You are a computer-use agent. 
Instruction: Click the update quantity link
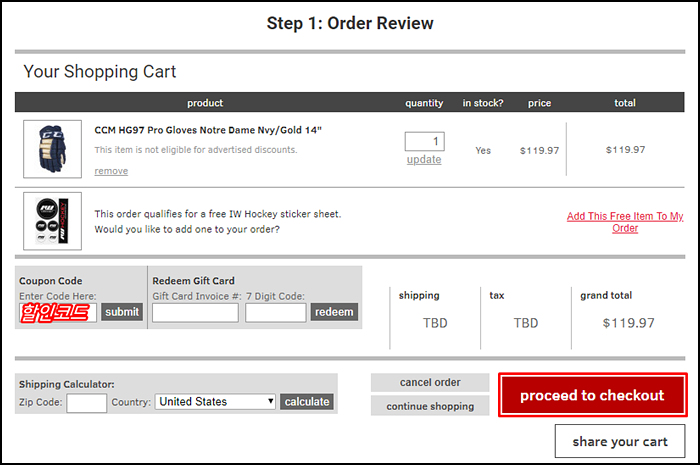tap(424, 160)
